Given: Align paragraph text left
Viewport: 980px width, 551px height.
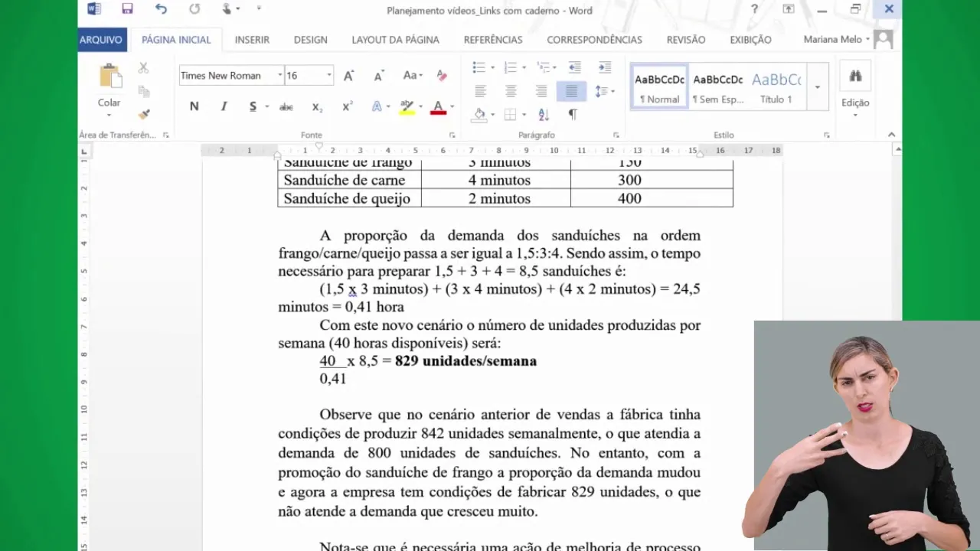Looking at the screenshot, I should pos(480,91).
